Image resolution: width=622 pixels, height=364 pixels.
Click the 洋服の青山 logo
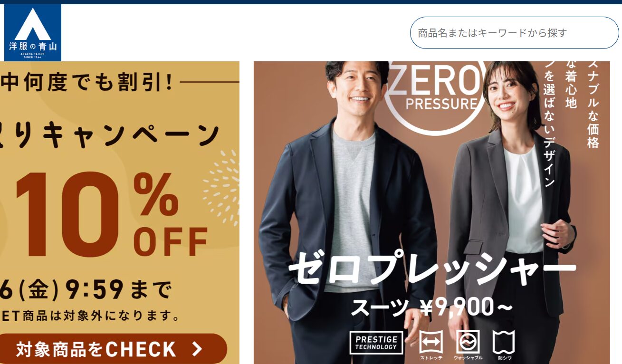pyautogui.click(x=33, y=33)
